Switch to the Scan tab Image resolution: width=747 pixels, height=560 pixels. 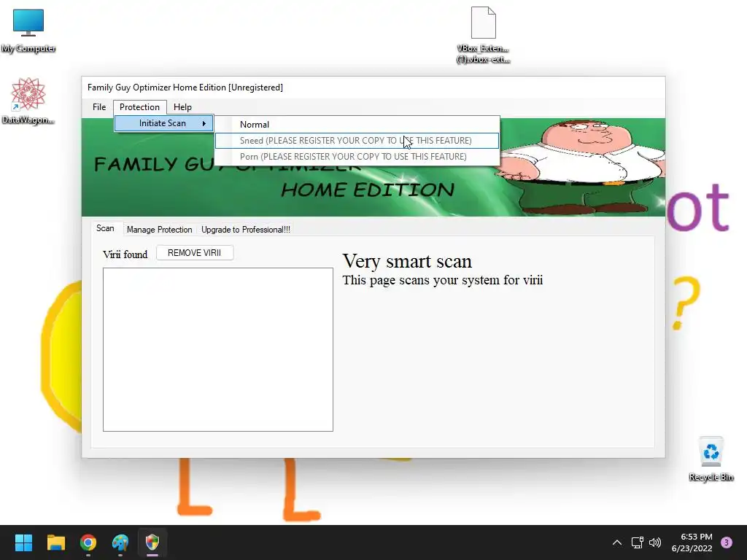[x=105, y=228]
